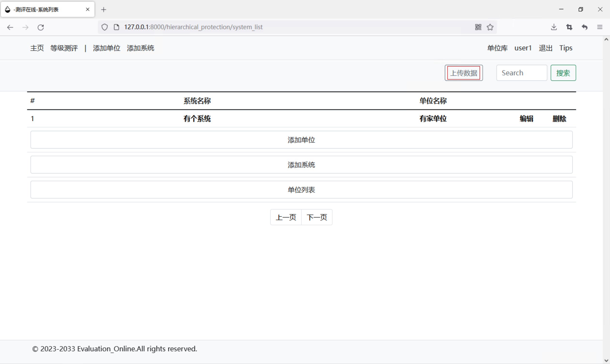The height and width of the screenshot is (364, 610).
Task: Minimize the browser window
Action: pyautogui.click(x=561, y=9)
